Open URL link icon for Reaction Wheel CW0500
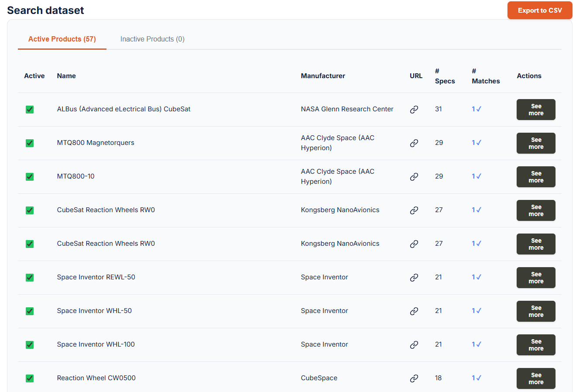The height and width of the screenshot is (392, 576). [x=414, y=378]
